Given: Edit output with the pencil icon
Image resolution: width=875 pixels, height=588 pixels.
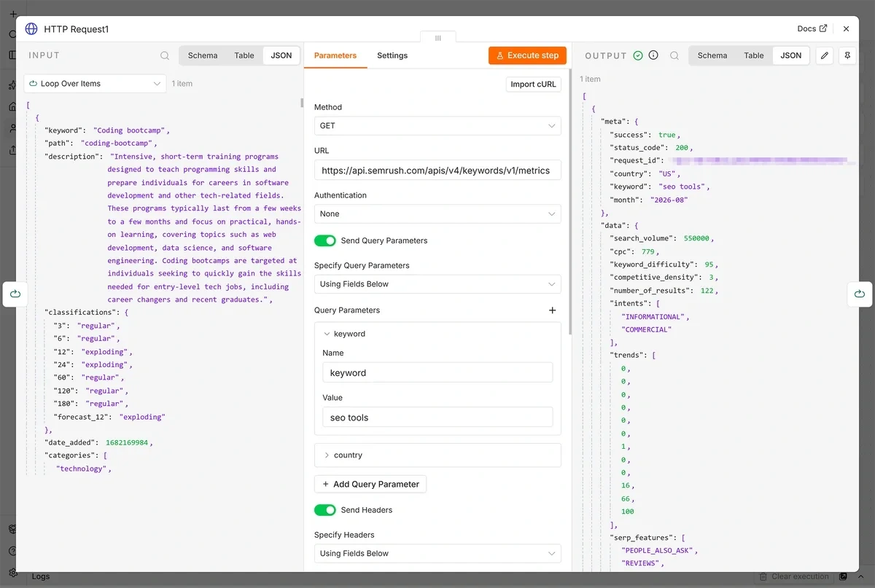Looking at the screenshot, I should point(824,55).
